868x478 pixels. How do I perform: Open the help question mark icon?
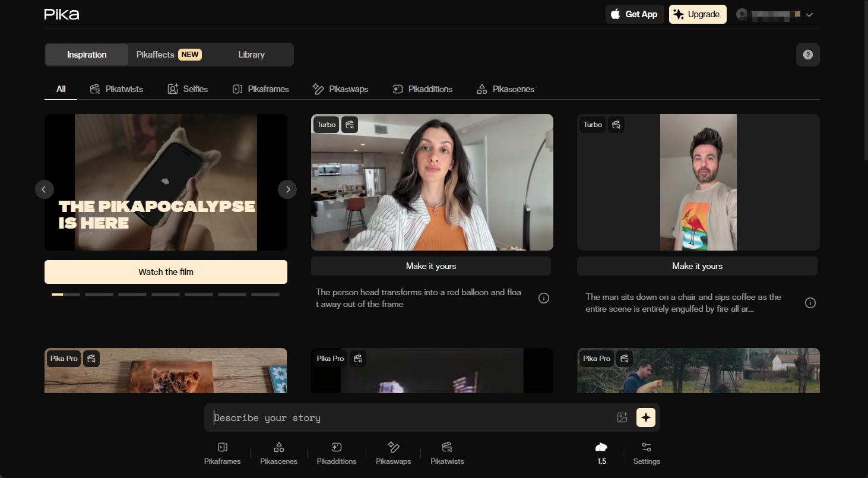coord(807,55)
